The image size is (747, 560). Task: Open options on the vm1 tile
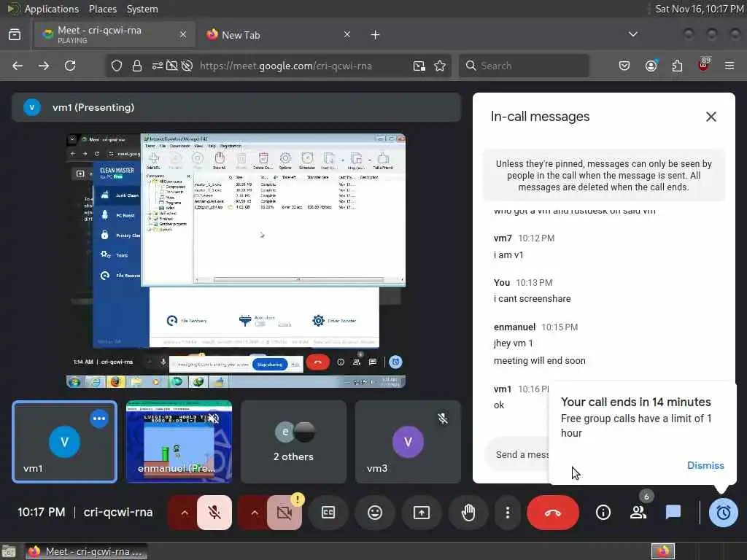(x=99, y=419)
